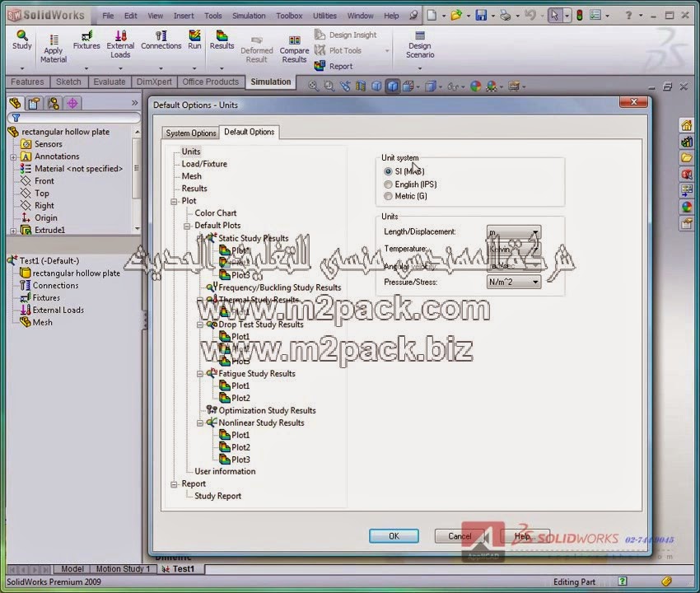Click the Section View icon

click(361, 86)
